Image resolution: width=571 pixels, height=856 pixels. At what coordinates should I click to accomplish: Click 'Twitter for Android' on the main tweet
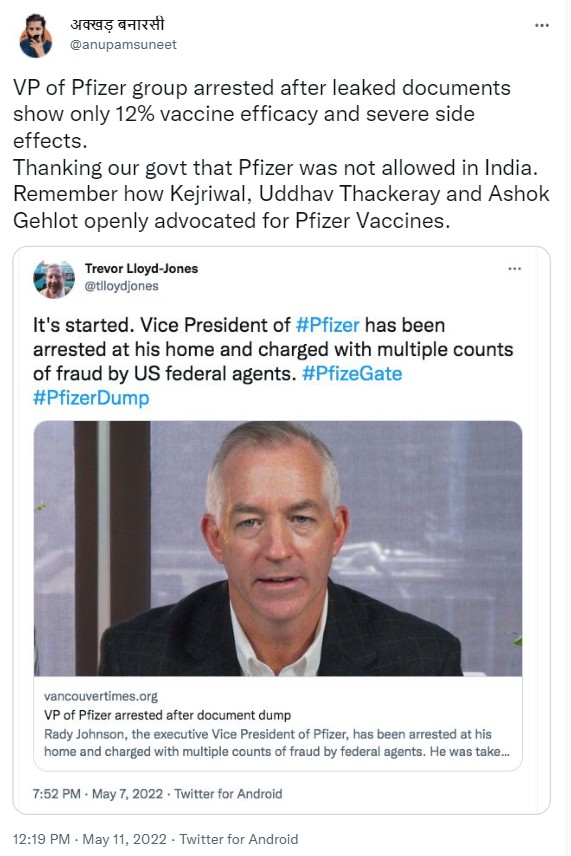pos(239,839)
